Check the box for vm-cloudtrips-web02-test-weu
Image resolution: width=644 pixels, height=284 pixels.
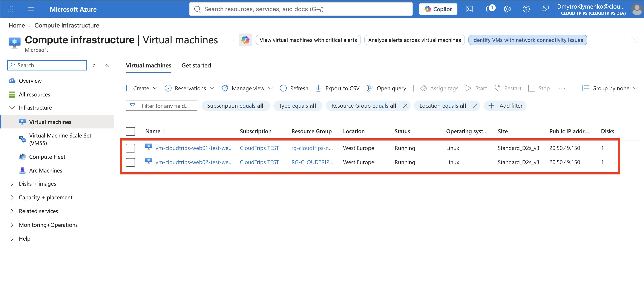pos(130,162)
